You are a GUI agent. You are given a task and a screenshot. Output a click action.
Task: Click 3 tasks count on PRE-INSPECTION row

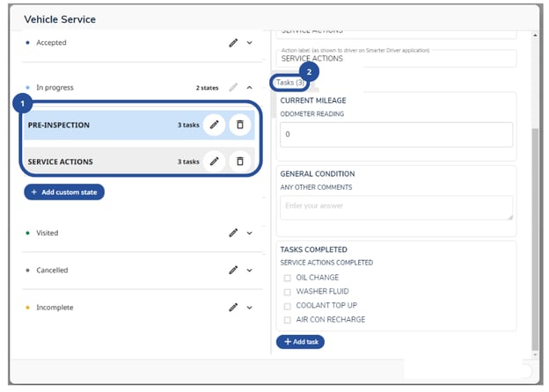tap(188, 125)
